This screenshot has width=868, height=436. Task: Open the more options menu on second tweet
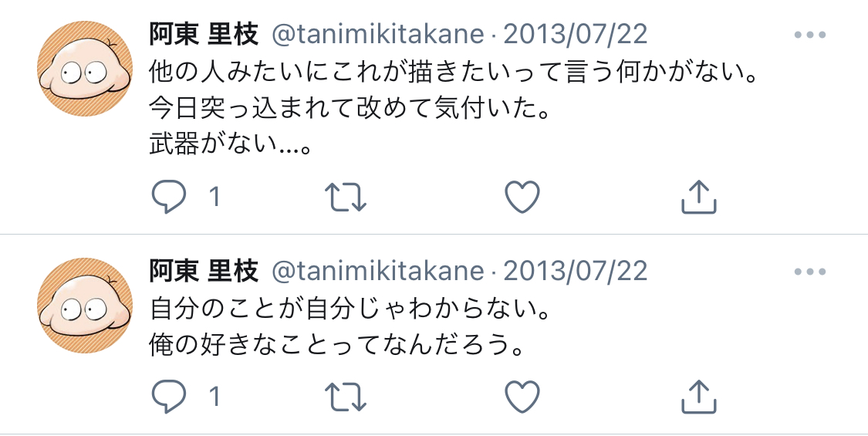pyautogui.click(x=810, y=272)
